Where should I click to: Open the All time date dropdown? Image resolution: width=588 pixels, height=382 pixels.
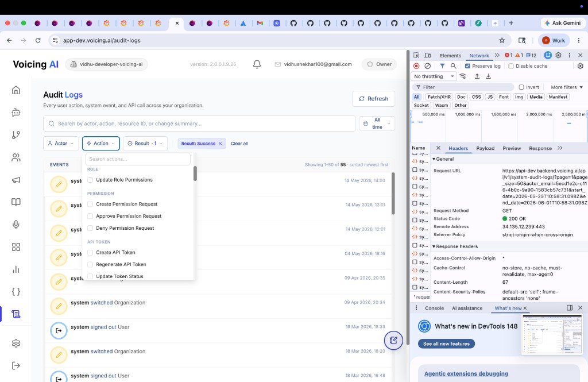pyautogui.click(x=377, y=124)
